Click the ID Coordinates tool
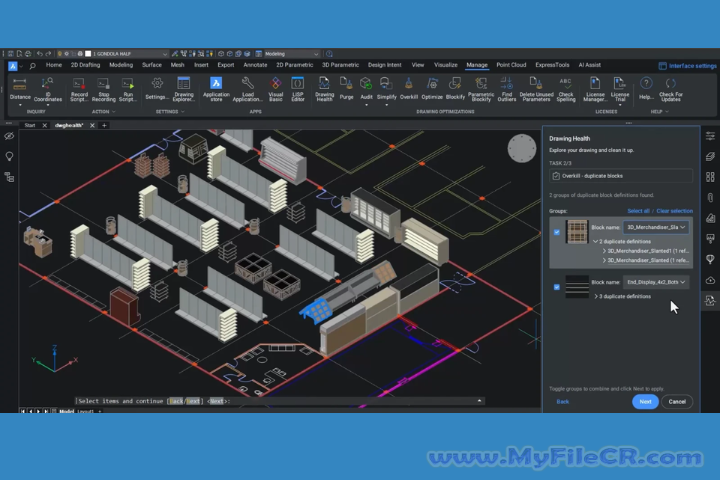Image resolution: width=720 pixels, height=480 pixels. tap(47, 89)
